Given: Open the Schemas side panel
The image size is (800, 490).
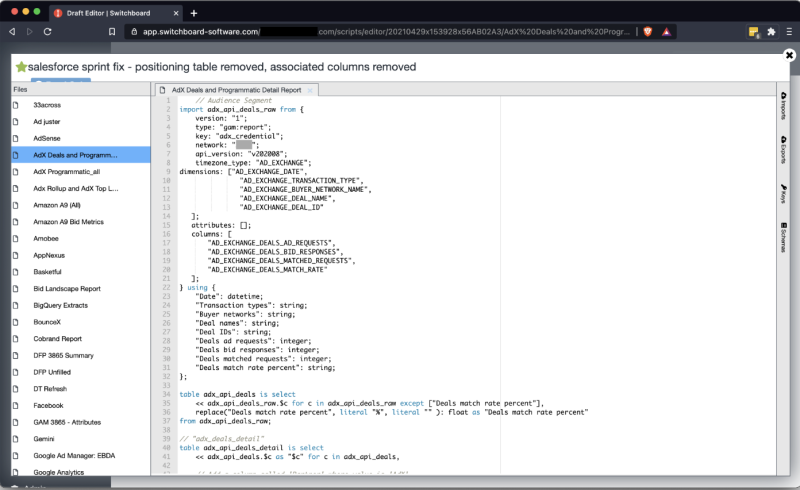Looking at the screenshot, I should [x=783, y=237].
